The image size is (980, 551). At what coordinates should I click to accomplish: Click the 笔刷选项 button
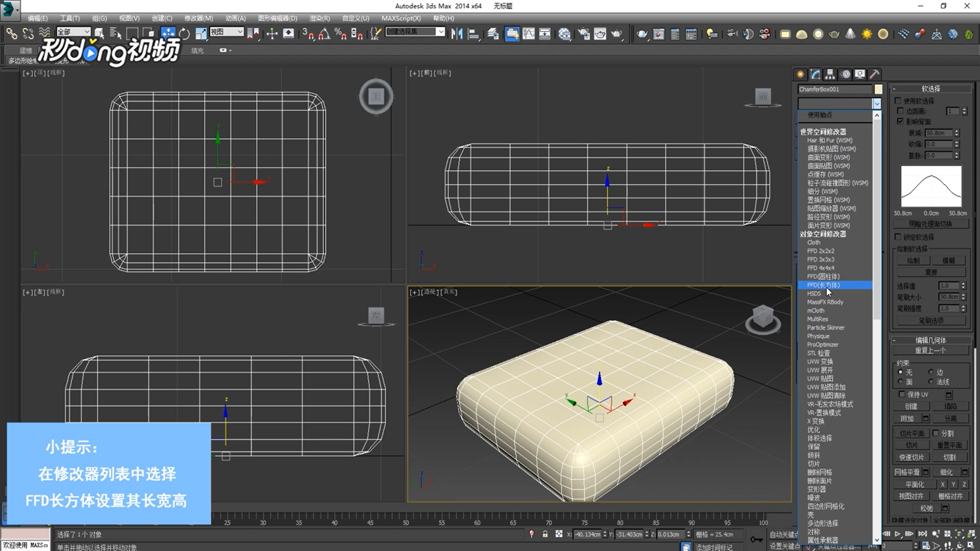tap(931, 321)
